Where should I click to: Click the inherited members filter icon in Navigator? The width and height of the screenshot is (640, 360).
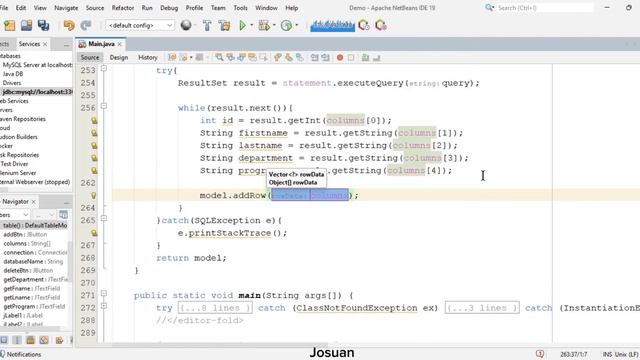pos(63,214)
